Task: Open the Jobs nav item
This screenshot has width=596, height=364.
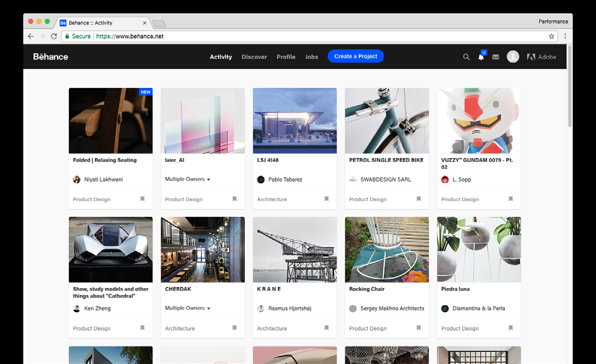Action: tap(312, 57)
